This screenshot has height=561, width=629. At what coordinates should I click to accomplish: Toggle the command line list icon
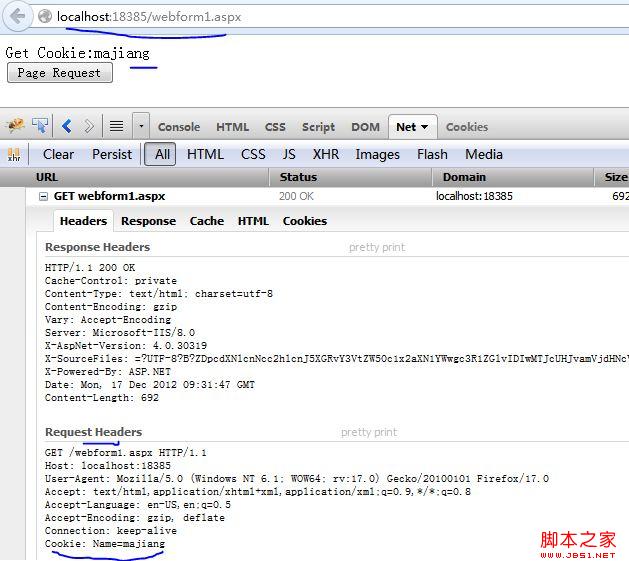116,126
